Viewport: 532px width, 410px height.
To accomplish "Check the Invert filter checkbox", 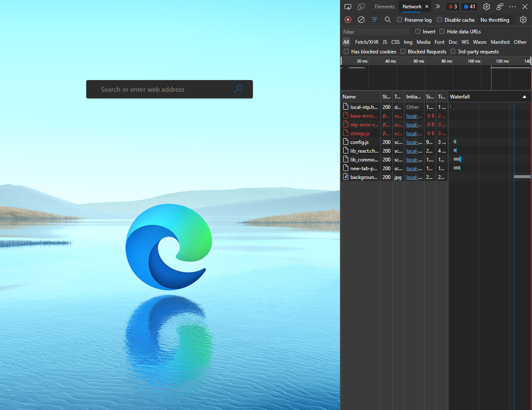I will coord(418,31).
